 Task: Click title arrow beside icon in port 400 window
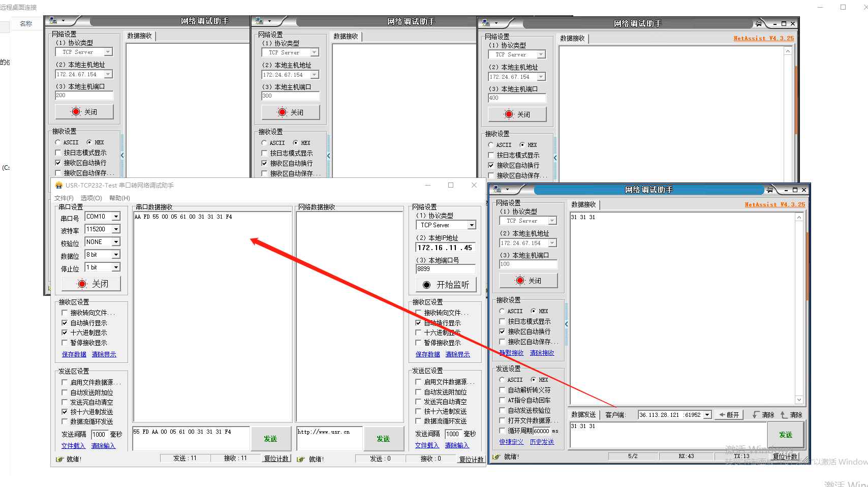496,24
